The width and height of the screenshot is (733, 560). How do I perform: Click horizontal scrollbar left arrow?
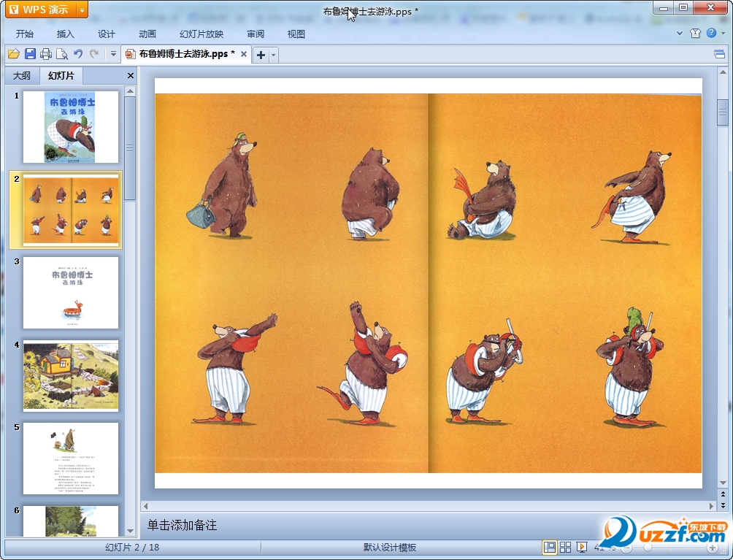tap(146, 506)
